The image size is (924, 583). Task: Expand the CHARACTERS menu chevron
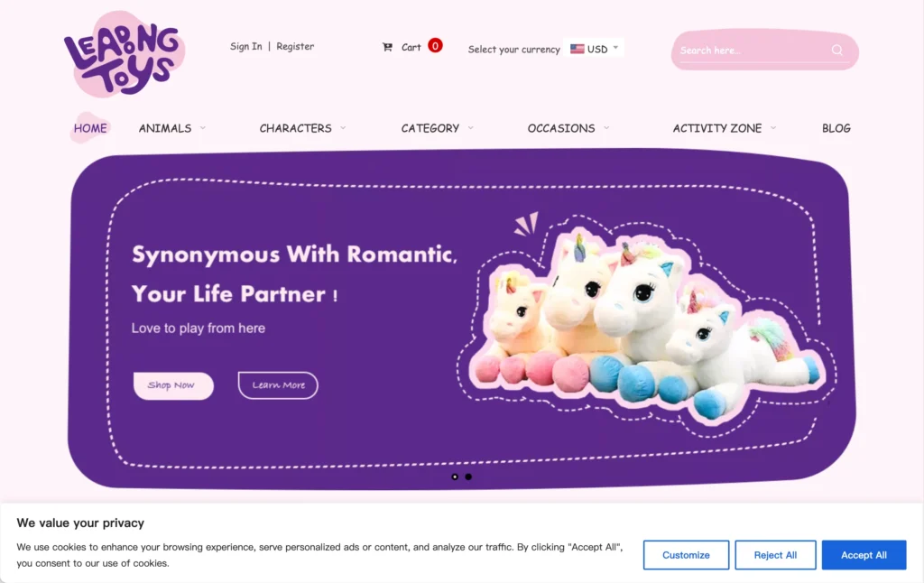tap(343, 128)
